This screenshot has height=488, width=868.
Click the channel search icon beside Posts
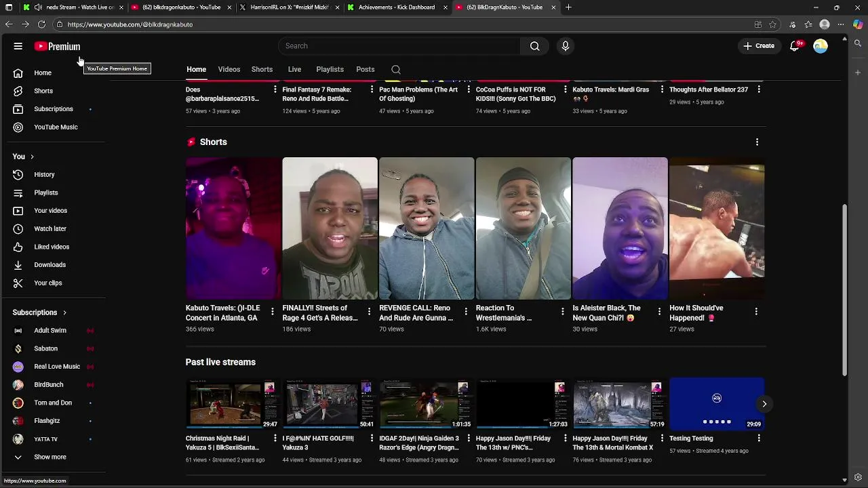point(396,69)
